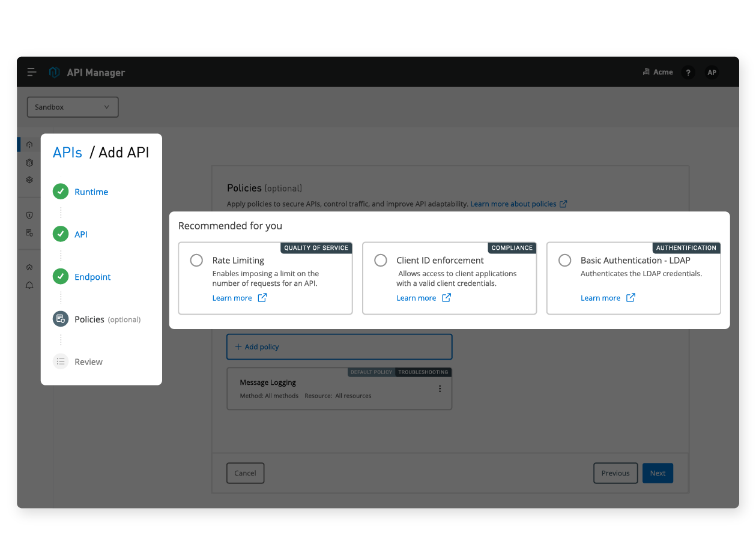756x541 pixels.
Task: Click the Previous button
Action: tap(615, 473)
